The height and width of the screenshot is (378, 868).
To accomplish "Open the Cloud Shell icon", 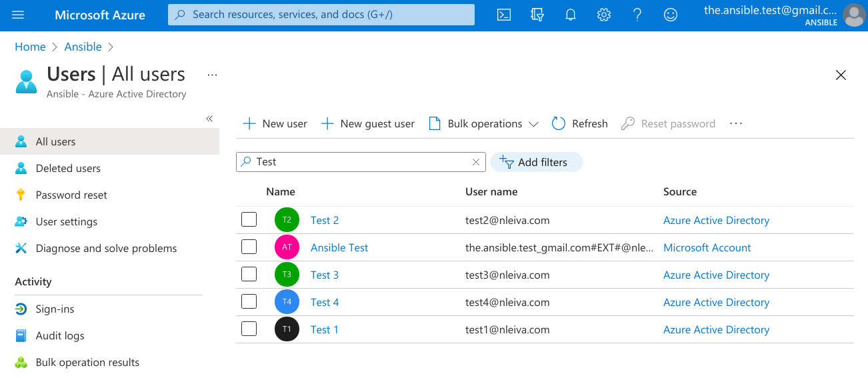I will coord(504,15).
